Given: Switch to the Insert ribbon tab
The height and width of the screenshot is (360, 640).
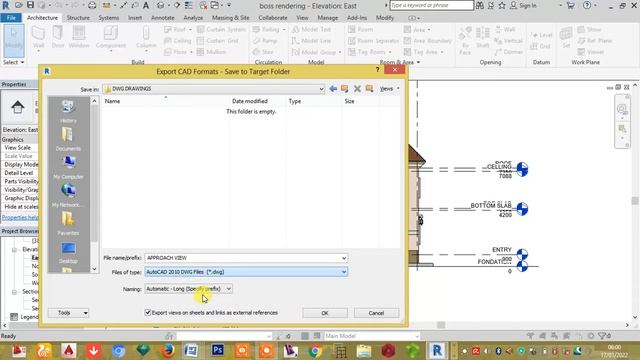Looking at the screenshot, I should coord(135,18).
